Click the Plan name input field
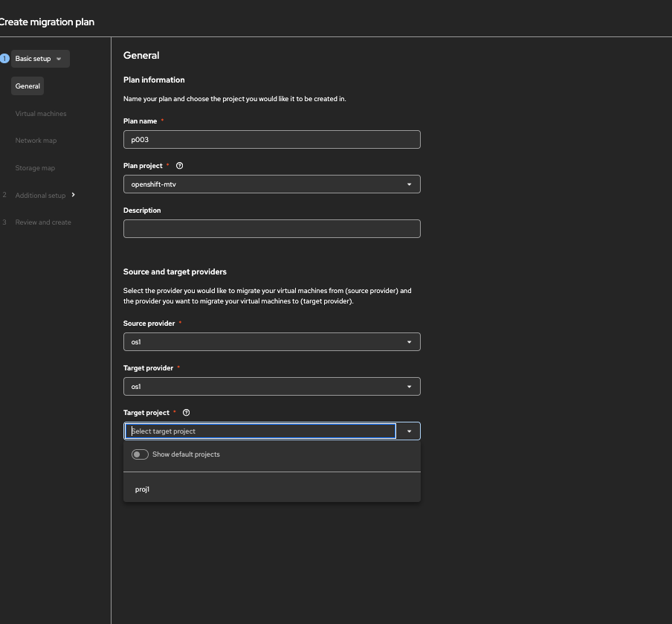Image resolution: width=672 pixels, height=624 pixels. tap(271, 140)
